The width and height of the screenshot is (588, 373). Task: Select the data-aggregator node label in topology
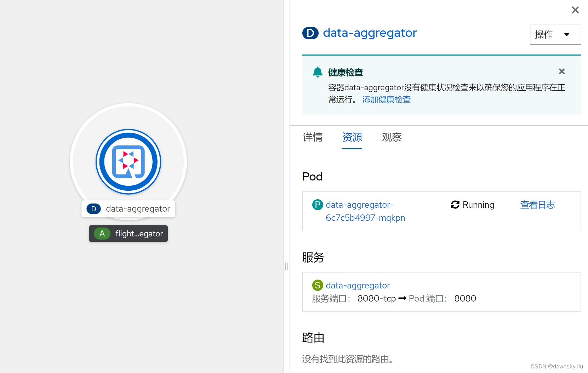point(129,209)
